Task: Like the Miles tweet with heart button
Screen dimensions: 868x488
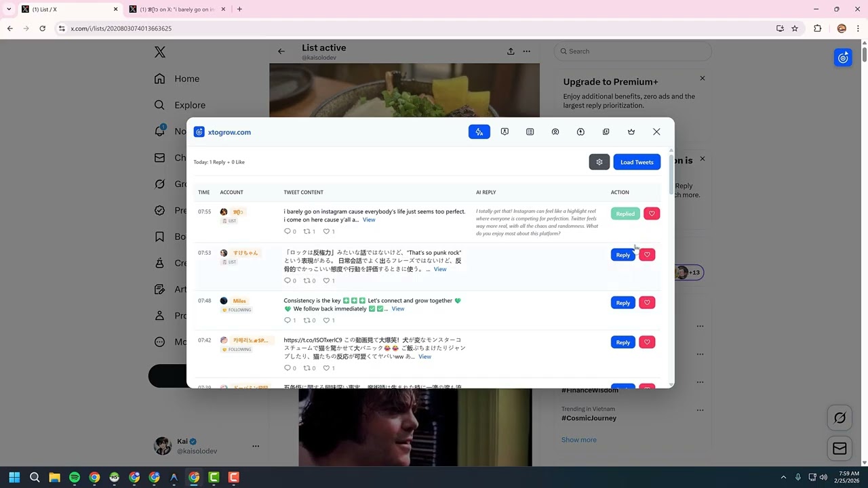Action: (x=647, y=302)
